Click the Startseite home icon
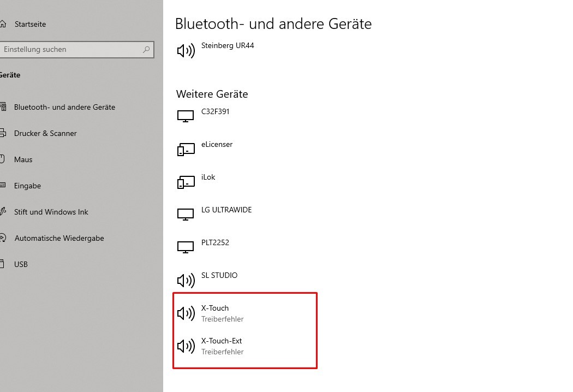The height and width of the screenshot is (392, 573). pos(3,24)
